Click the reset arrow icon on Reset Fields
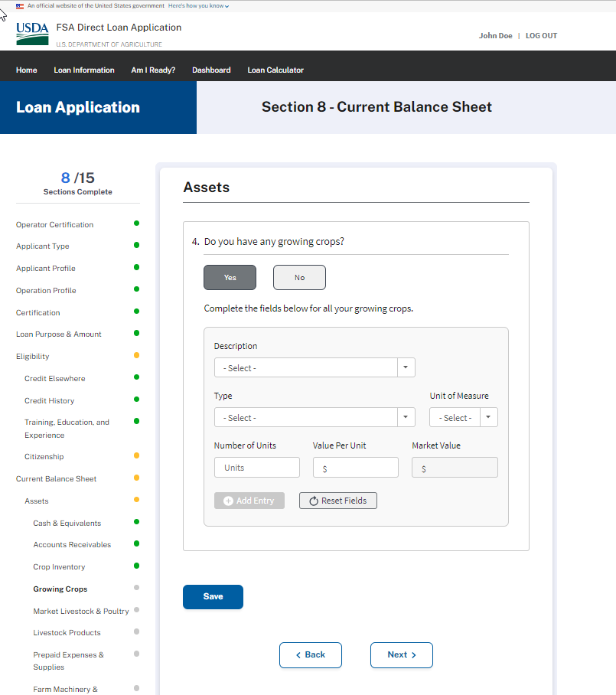The height and width of the screenshot is (695, 616). [314, 501]
